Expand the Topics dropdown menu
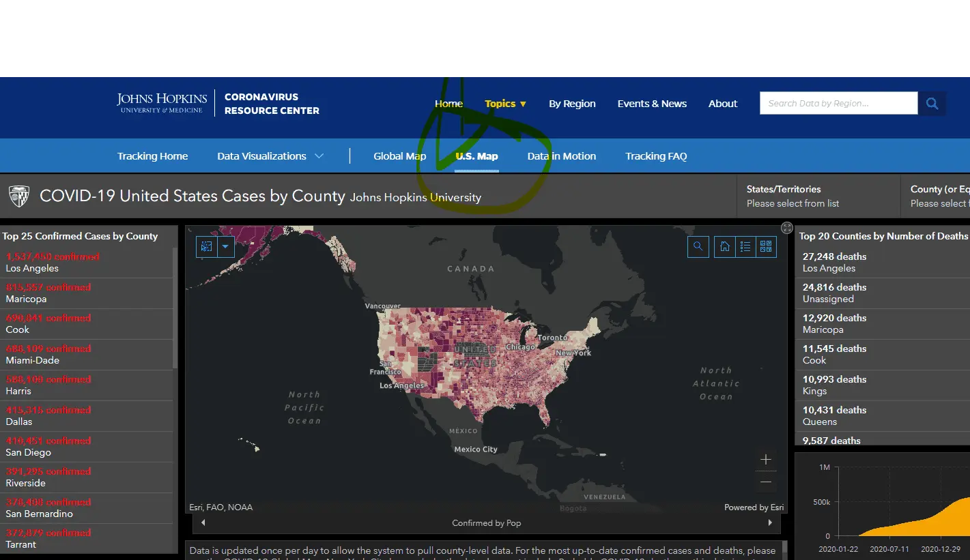This screenshot has height=560, width=970. click(x=505, y=104)
